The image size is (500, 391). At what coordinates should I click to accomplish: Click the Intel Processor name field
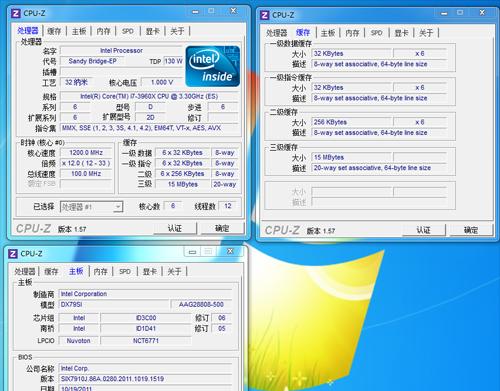(x=121, y=51)
